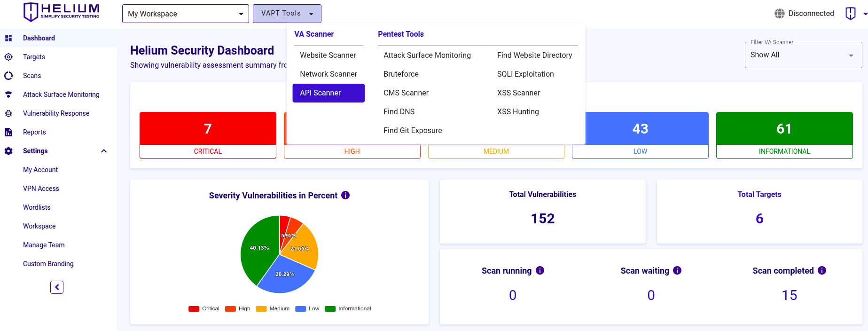
Task: Open My Account settings
Action: tap(40, 170)
